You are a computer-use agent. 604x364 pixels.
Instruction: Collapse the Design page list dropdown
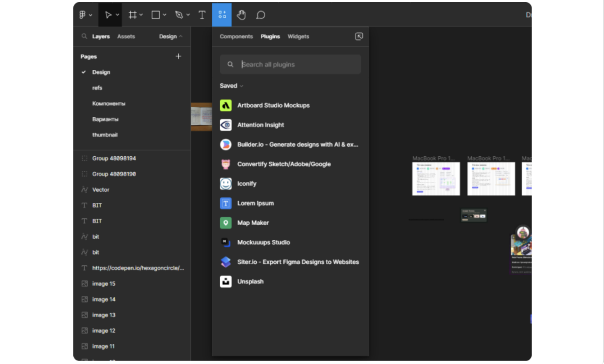[x=171, y=36]
